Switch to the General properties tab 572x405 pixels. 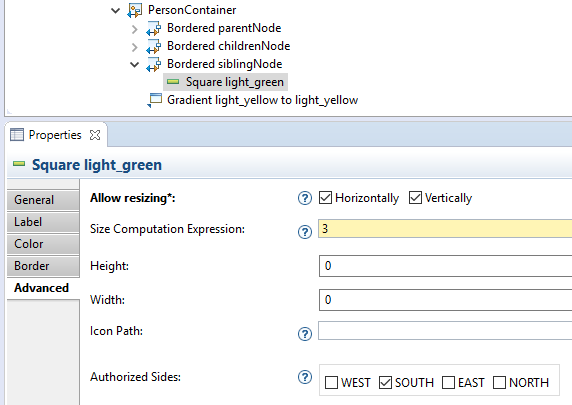coord(43,200)
